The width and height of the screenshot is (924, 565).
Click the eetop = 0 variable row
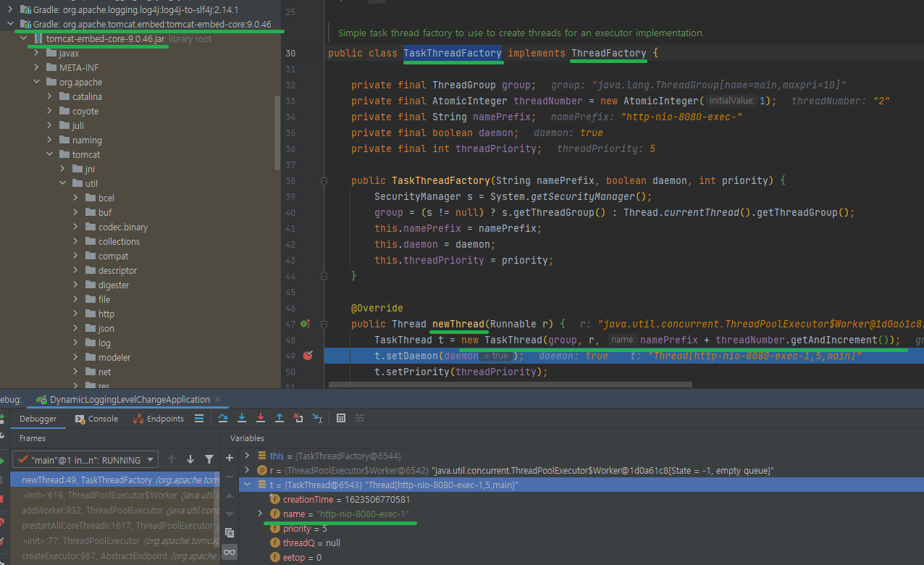pos(581,557)
